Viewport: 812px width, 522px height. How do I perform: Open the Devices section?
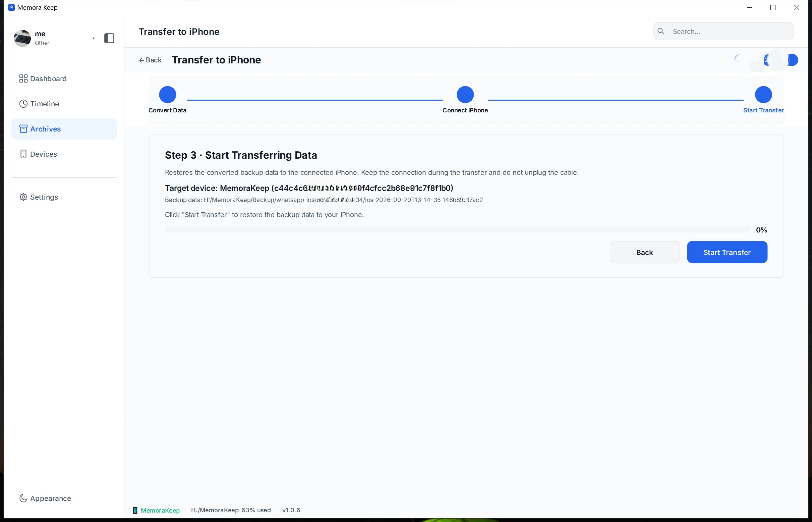point(64,154)
